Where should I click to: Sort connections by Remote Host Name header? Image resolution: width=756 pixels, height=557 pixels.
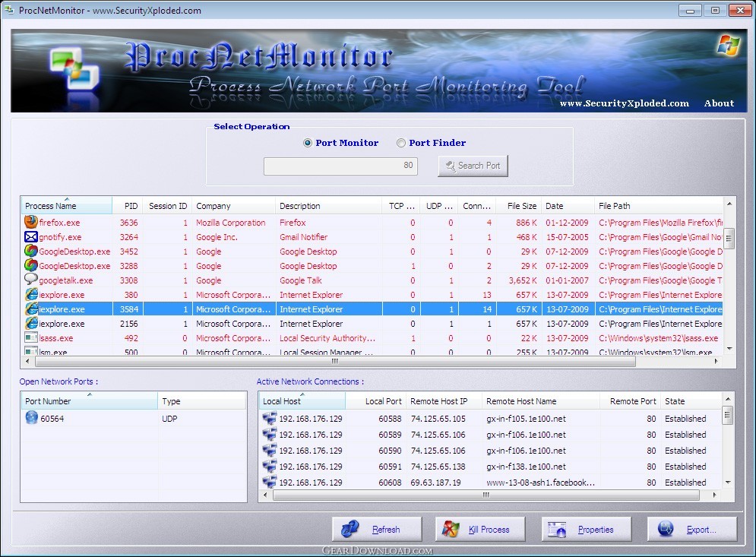tap(540, 400)
